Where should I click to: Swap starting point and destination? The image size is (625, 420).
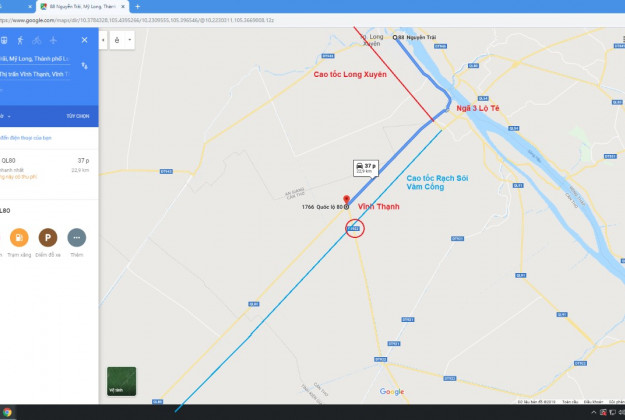(85, 66)
